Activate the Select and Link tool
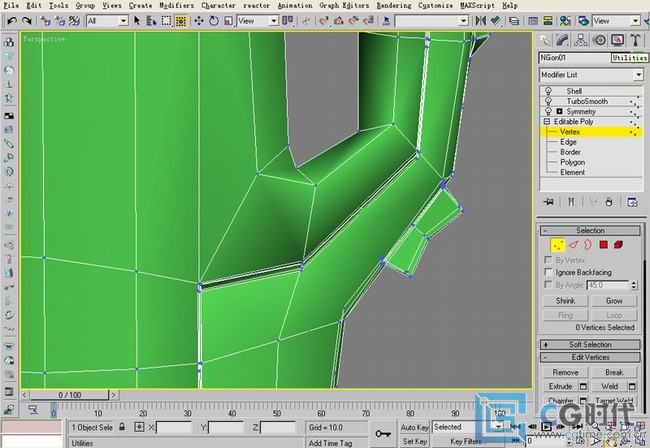Screen dimensions: 650x448 click(45, 21)
